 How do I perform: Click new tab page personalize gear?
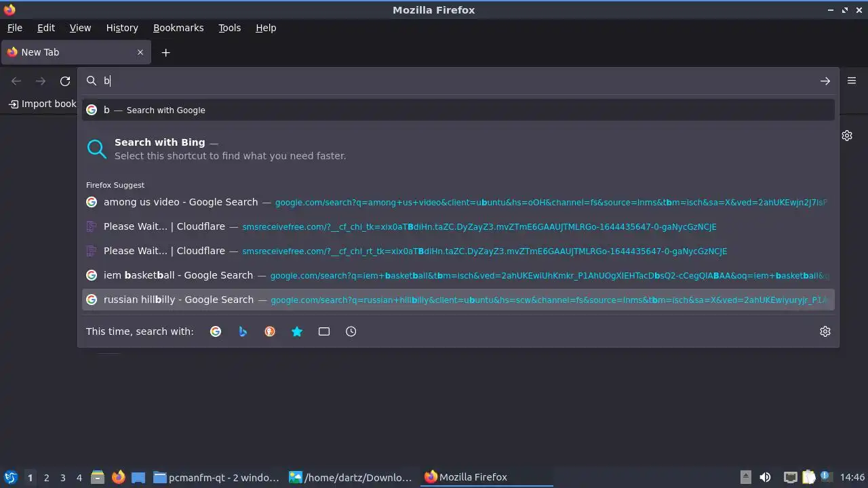[x=847, y=136]
